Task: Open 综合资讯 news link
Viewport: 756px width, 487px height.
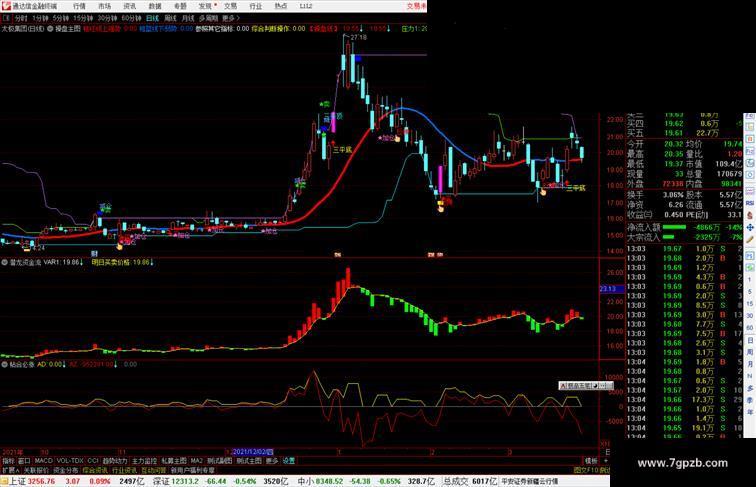Action: [95, 470]
